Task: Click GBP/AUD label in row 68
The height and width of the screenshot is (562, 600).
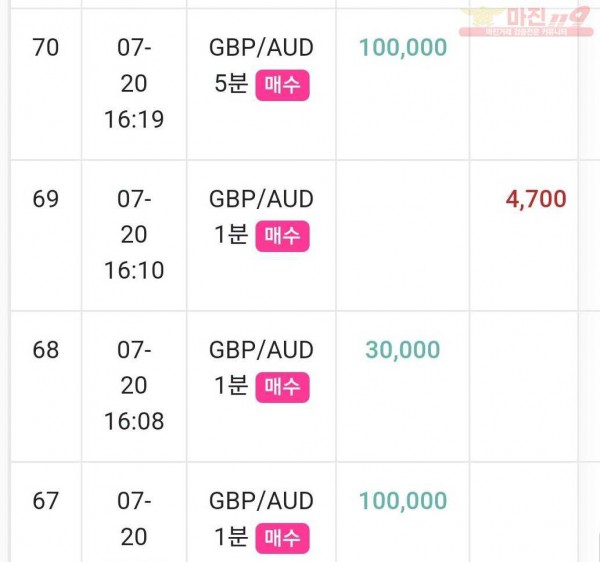Action: click(261, 350)
